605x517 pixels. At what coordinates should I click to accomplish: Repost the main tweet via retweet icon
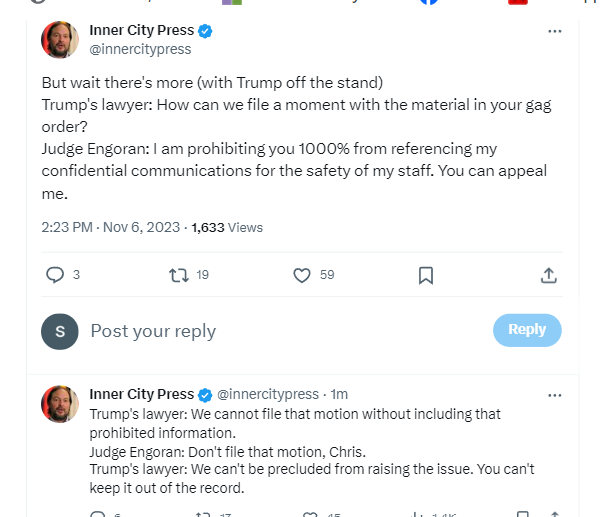179,275
